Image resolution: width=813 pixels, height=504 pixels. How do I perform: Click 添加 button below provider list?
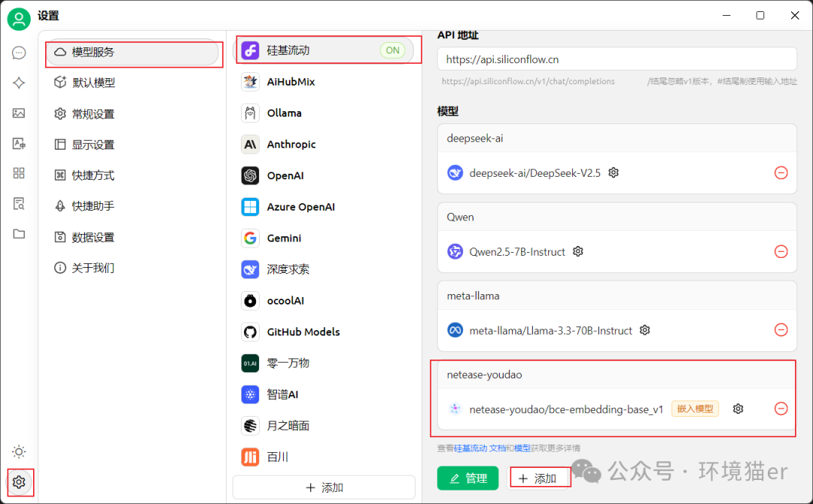point(324,487)
